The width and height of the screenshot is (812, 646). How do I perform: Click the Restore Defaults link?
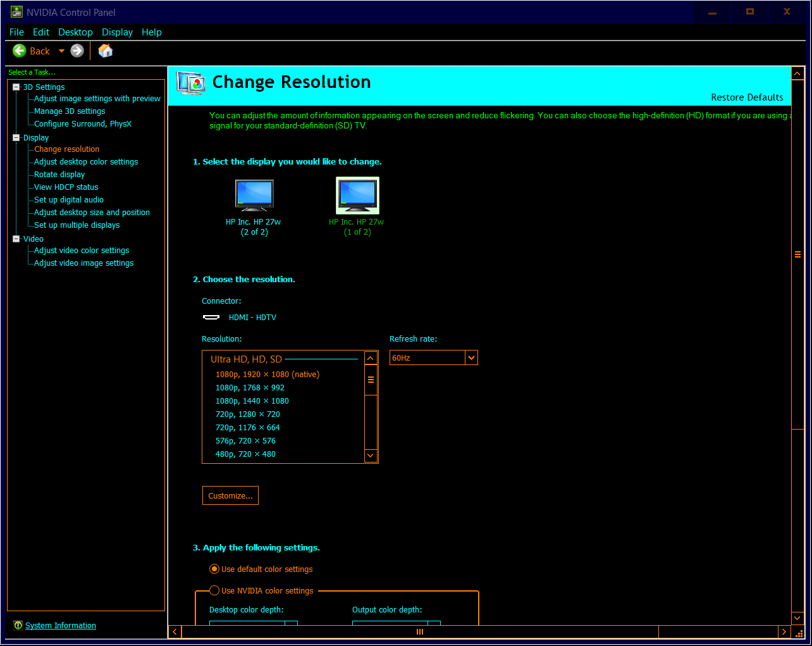point(747,97)
